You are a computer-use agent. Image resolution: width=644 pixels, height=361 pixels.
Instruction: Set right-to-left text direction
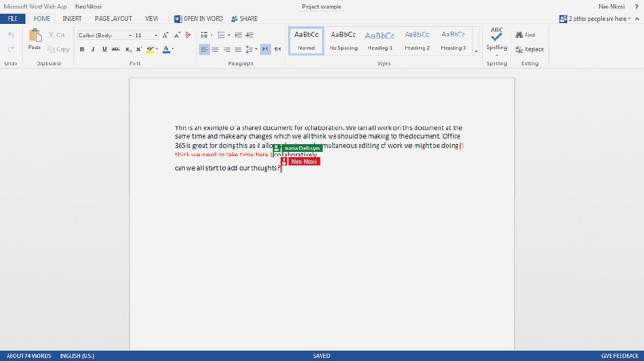(278, 49)
